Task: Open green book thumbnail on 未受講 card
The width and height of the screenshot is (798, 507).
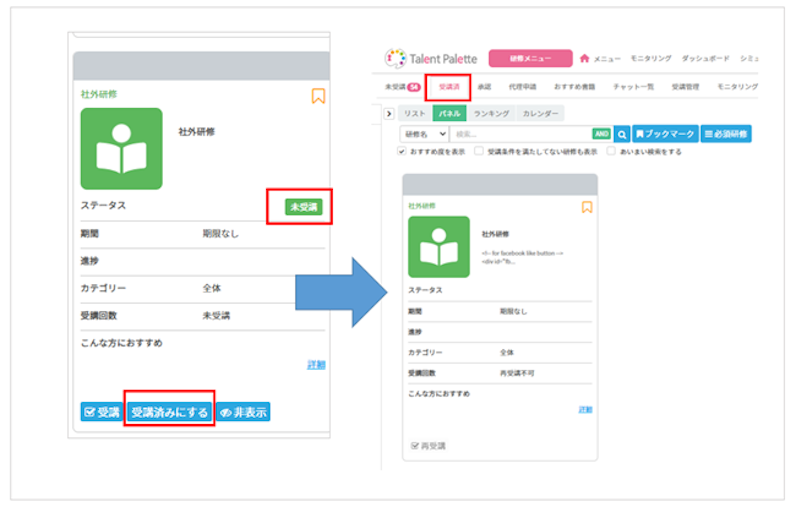Action: click(122, 149)
